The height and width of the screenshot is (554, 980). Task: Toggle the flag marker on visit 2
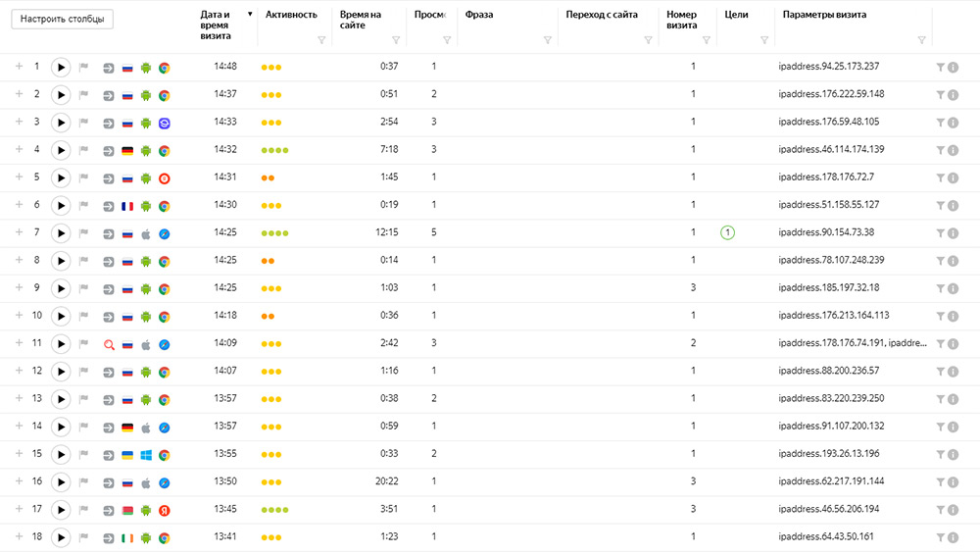pyautogui.click(x=83, y=95)
